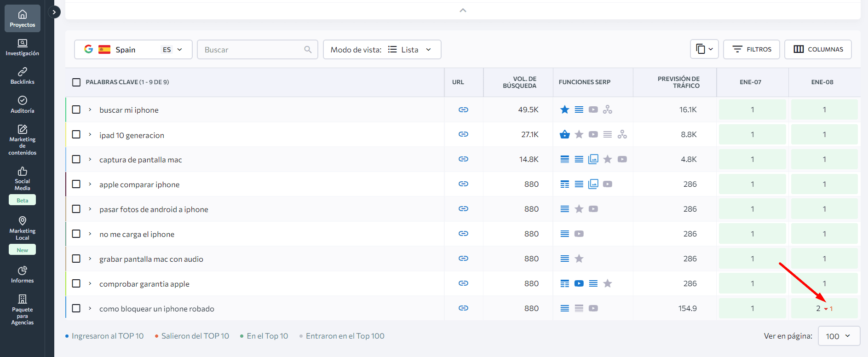868x357 pixels.
Task: Click image pack SERP icon for apple comparar iphone
Action: click(593, 184)
